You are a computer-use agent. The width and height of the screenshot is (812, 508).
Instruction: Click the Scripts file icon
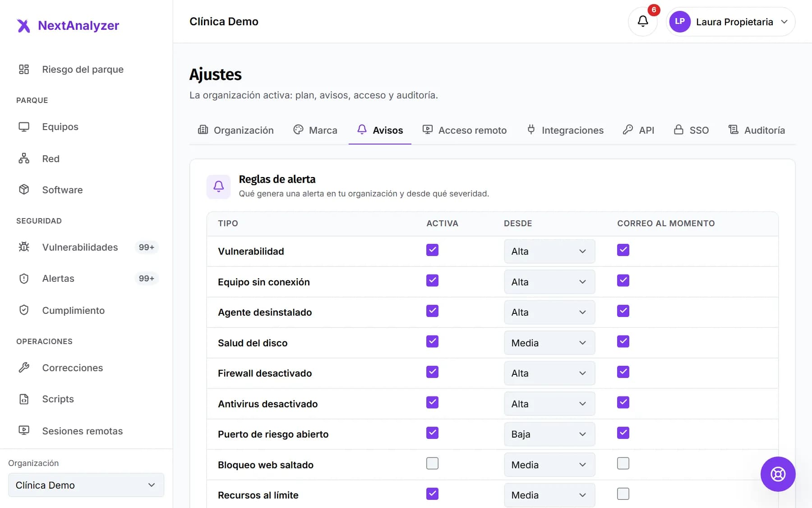pos(24,399)
